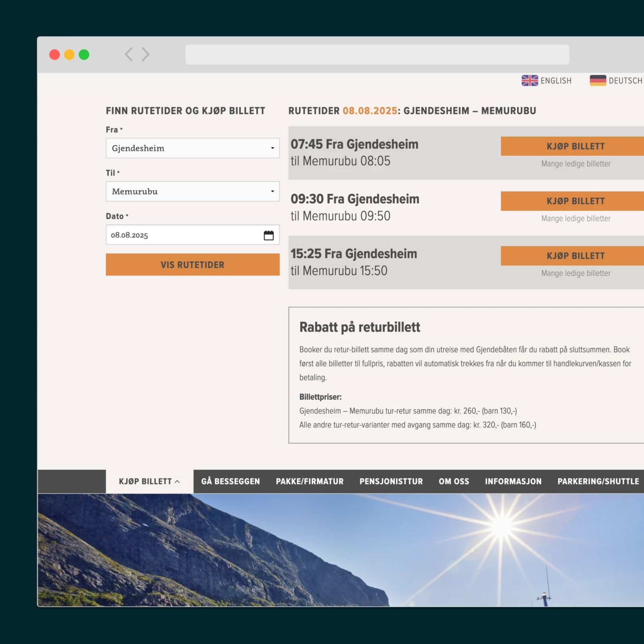Viewport: 644px width, 644px height.
Task: Click the Rabatt på returbillett heading
Action: (359, 327)
